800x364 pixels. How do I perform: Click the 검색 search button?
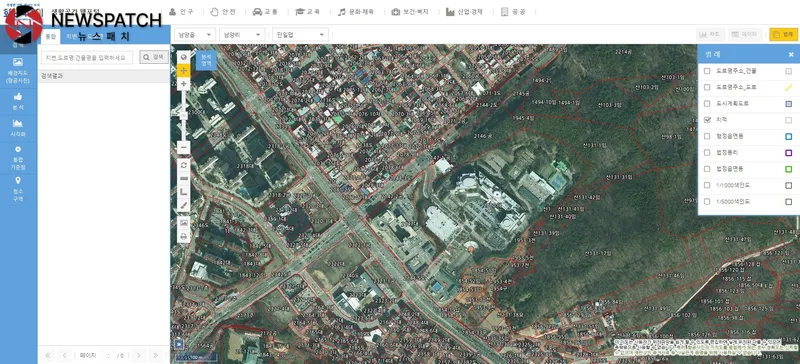(154, 57)
